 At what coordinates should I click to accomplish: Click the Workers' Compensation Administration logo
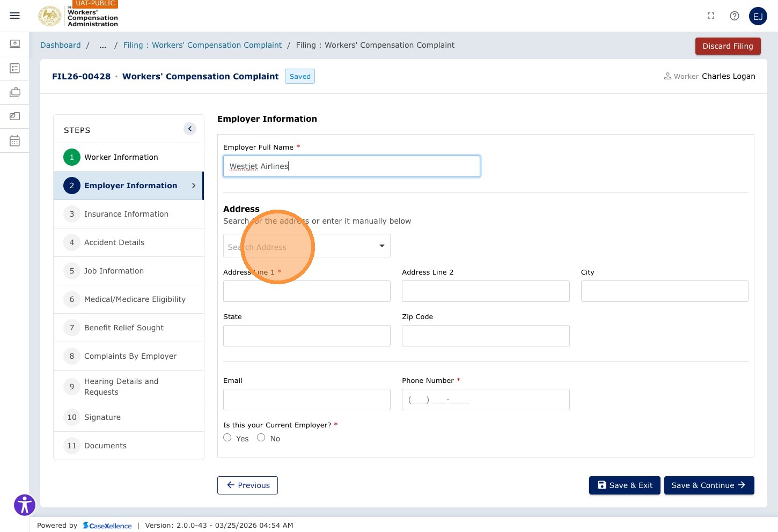[x=78, y=16]
